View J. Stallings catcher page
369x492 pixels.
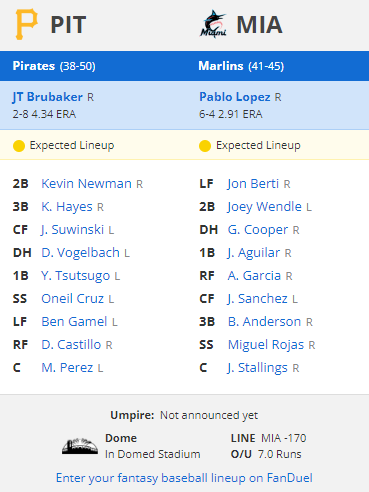(257, 368)
